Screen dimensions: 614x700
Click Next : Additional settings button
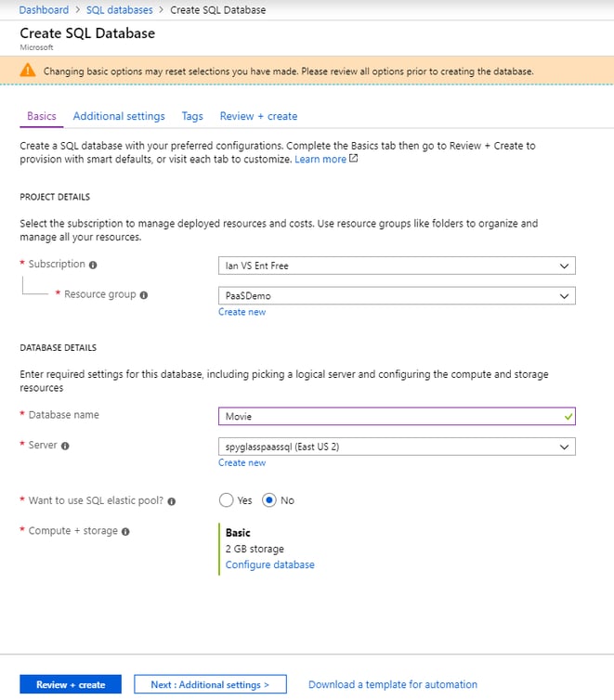(210, 685)
